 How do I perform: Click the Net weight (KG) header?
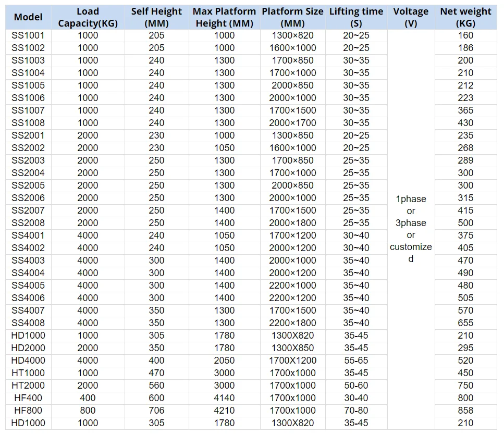coord(466,17)
